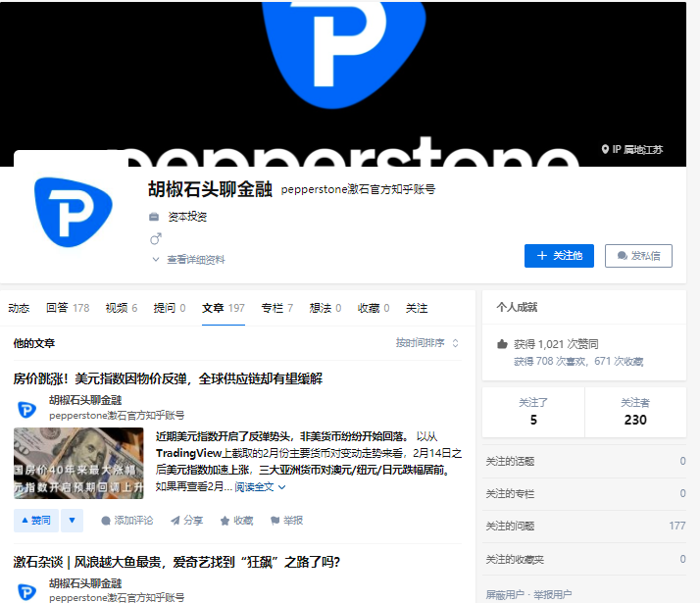
Task: Click the first article summary text
Action: (309, 462)
